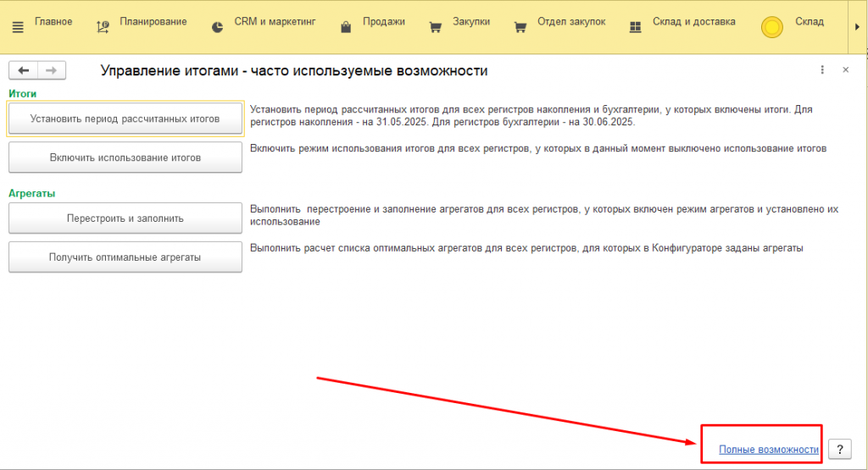This screenshot has height=470, width=868.
Task: Click Получить оптимальные агрегаты button
Action: pyautogui.click(x=125, y=257)
